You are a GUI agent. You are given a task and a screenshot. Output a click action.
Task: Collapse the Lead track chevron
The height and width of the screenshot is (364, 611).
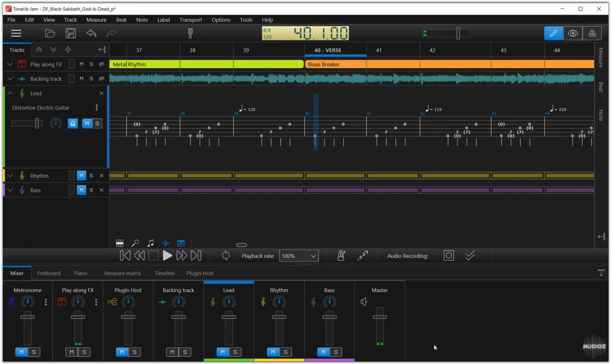coord(10,93)
